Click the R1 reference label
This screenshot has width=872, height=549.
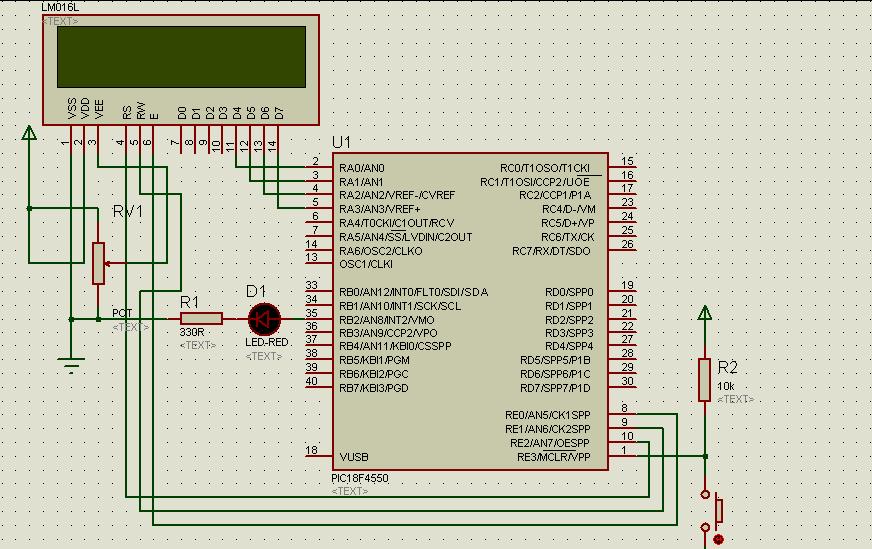pos(190,302)
